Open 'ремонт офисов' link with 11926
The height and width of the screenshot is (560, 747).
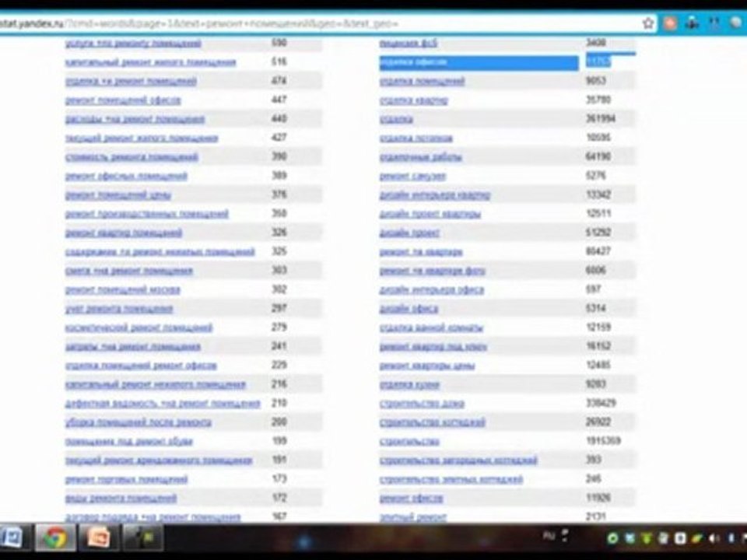click(x=411, y=499)
